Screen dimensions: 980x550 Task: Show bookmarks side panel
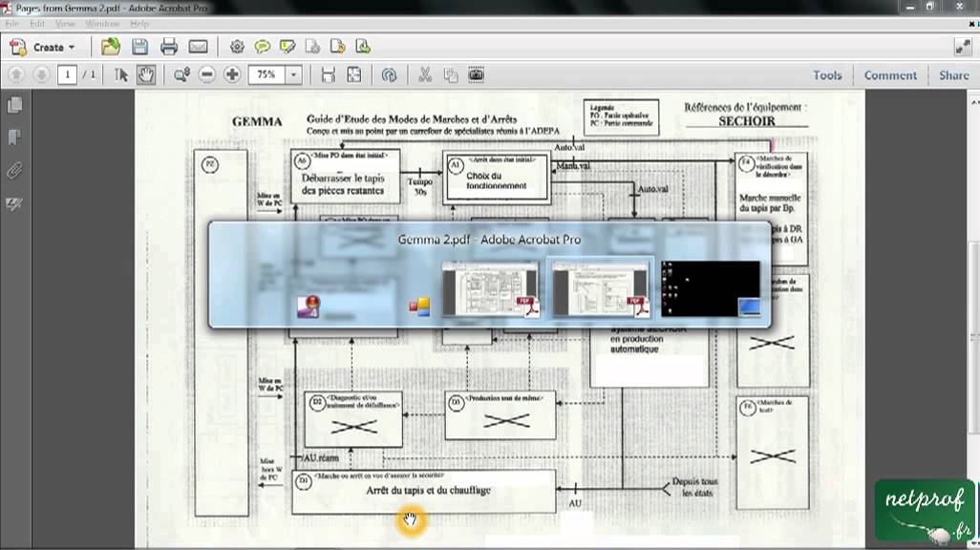14,137
